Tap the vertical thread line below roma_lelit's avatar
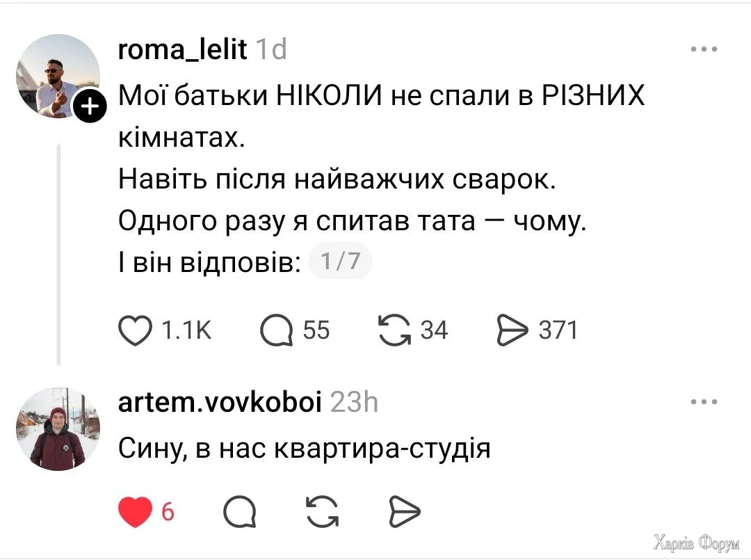Screen dimensions: 751x560 pyautogui.click(x=58, y=250)
